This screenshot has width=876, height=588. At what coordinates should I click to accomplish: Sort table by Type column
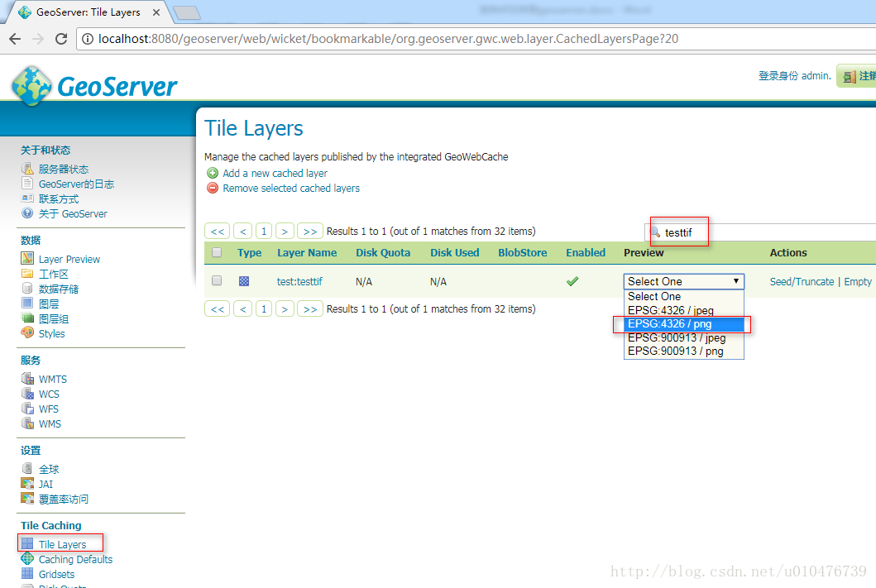coord(249,252)
